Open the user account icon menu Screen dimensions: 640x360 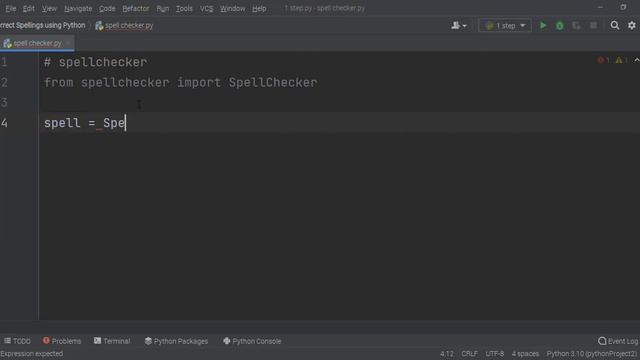[458, 25]
